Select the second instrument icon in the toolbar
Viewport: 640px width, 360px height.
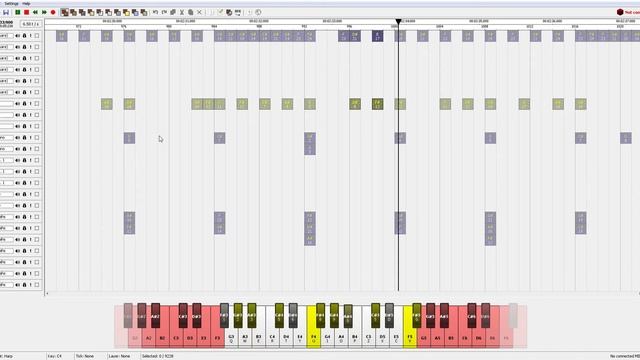click(x=73, y=12)
